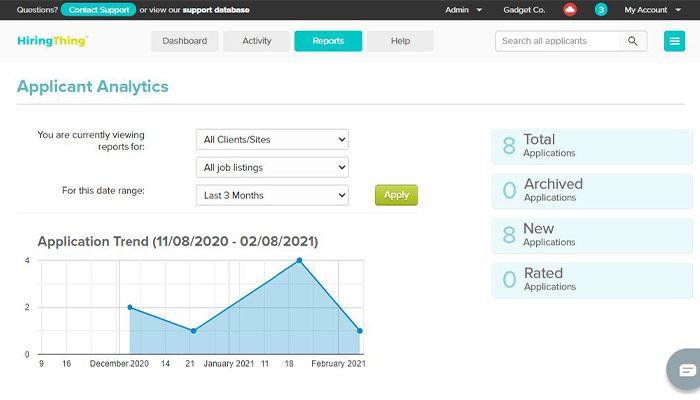The height and width of the screenshot is (400, 700).
Task: Focus the Search all applicants field
Action: tap(558, 41)
